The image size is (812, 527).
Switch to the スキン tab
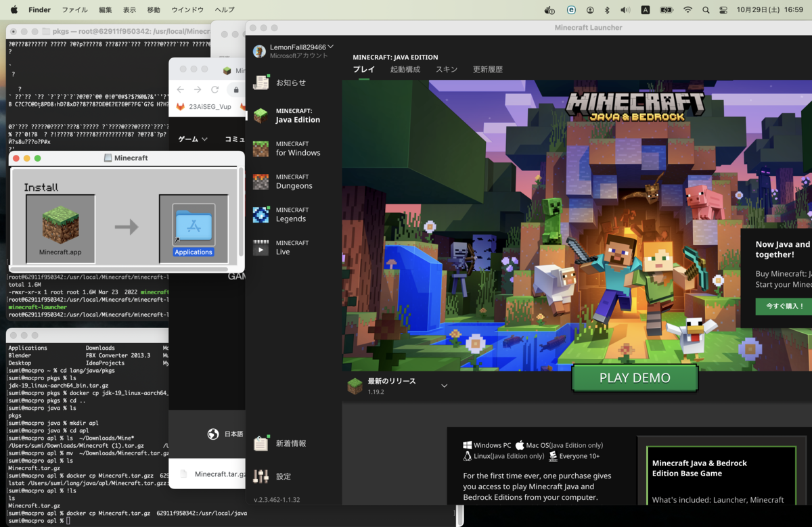(447, 70)
